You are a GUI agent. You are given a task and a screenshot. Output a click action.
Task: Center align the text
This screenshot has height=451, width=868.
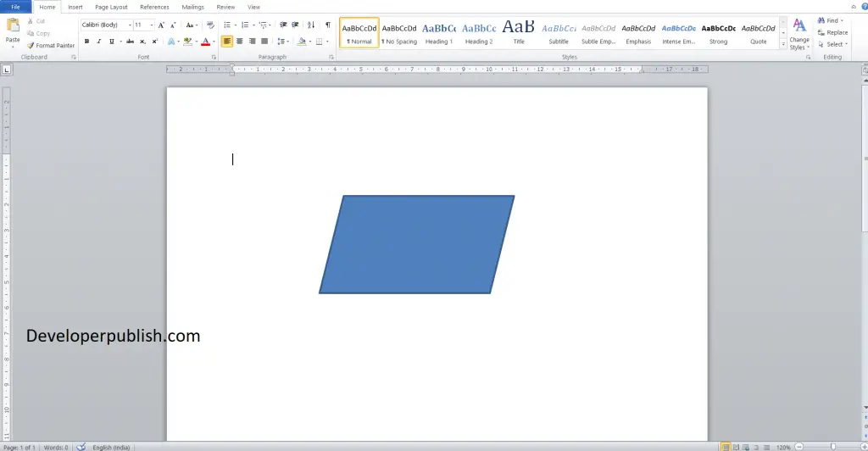click(239, 42)
